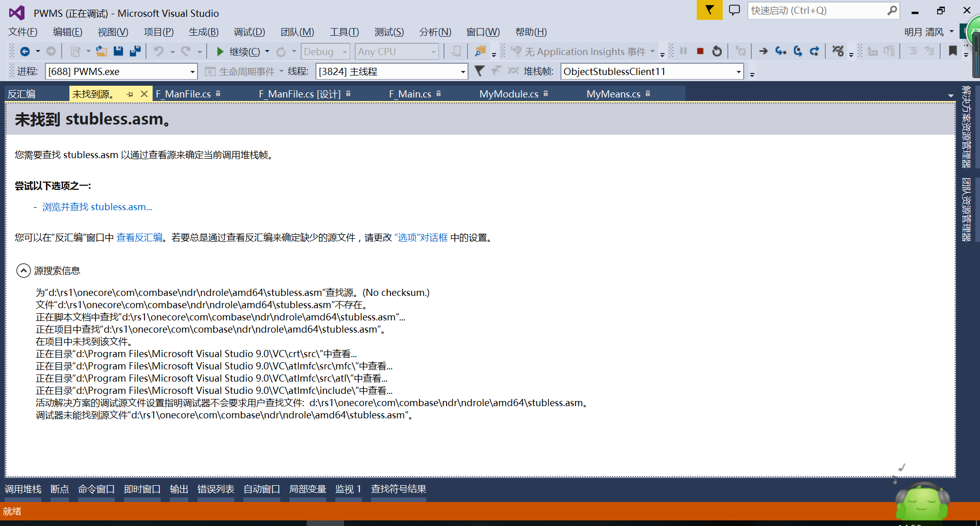Viewport: 980px width, 526px height.
Task: Click the Navigate Backward arrow icon
Action: click(24, 52)
